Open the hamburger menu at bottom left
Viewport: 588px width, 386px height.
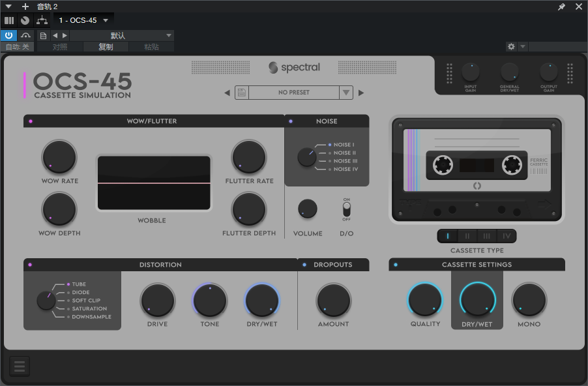point(20,366)
